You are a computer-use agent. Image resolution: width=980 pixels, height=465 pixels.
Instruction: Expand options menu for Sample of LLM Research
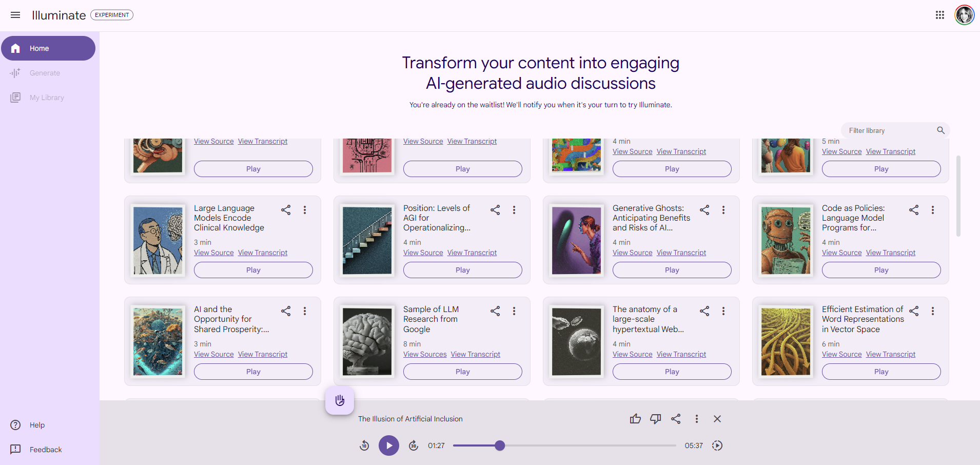click(514, 311)
